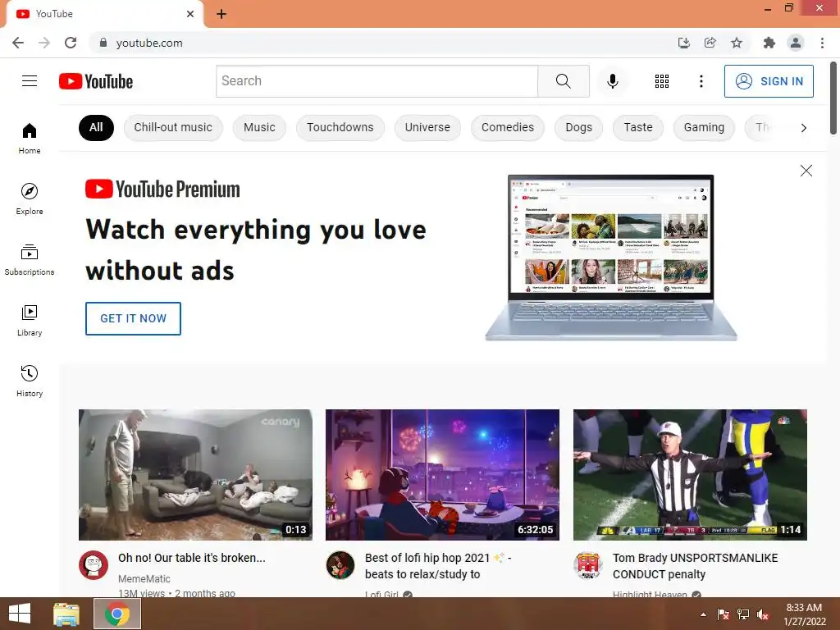The image size is (840, 630).
Task: Select the Taste chip
Action: tap(638, 127)
